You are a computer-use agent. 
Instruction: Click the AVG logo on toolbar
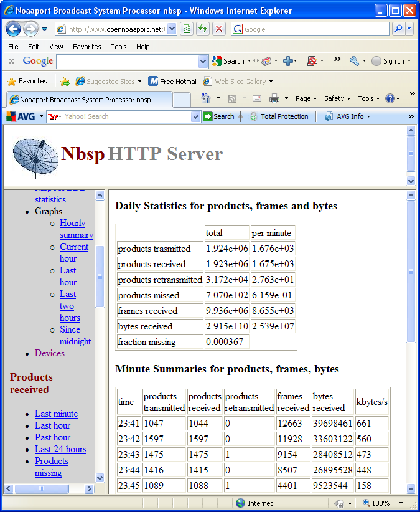pyautogui.click(x=21, y=116)
